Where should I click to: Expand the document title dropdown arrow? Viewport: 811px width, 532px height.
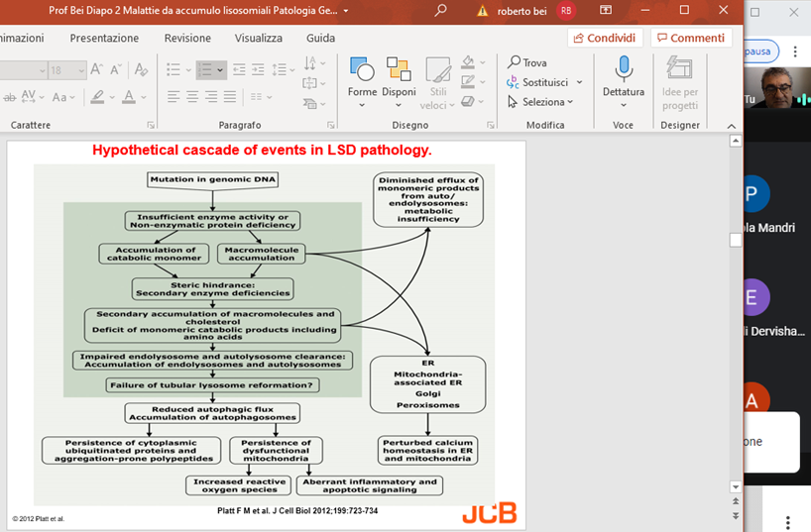[345, 11]
